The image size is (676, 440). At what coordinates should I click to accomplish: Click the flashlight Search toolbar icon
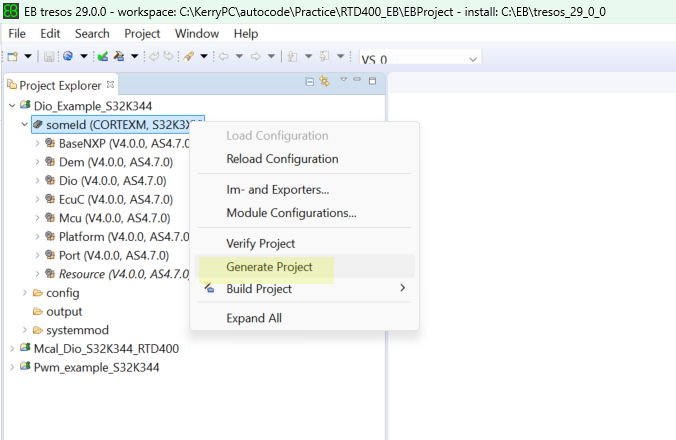click(188, 56)
